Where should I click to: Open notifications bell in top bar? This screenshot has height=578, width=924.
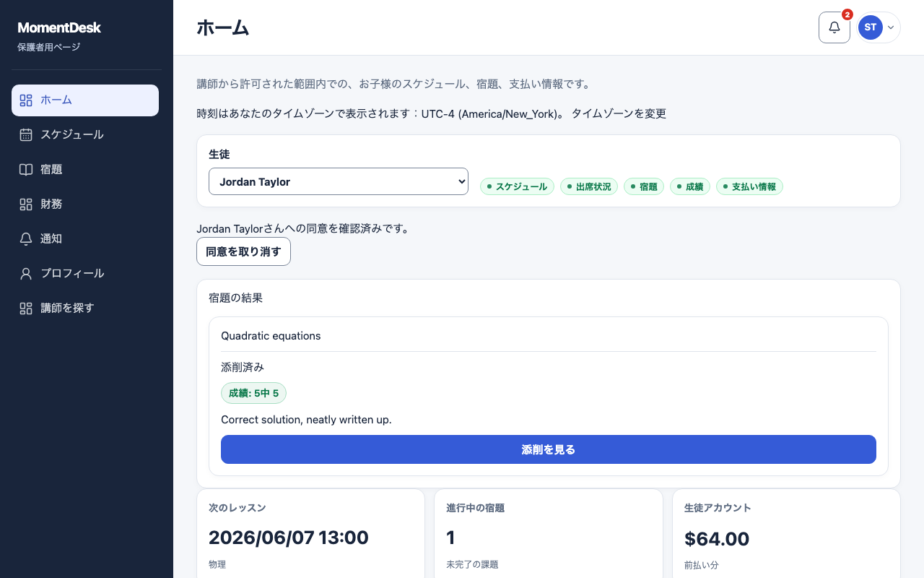834,27
